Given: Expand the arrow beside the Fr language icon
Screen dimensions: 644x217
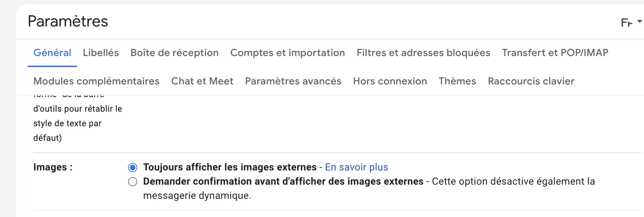Looking at the screenshot, I should tap(640, 22).
